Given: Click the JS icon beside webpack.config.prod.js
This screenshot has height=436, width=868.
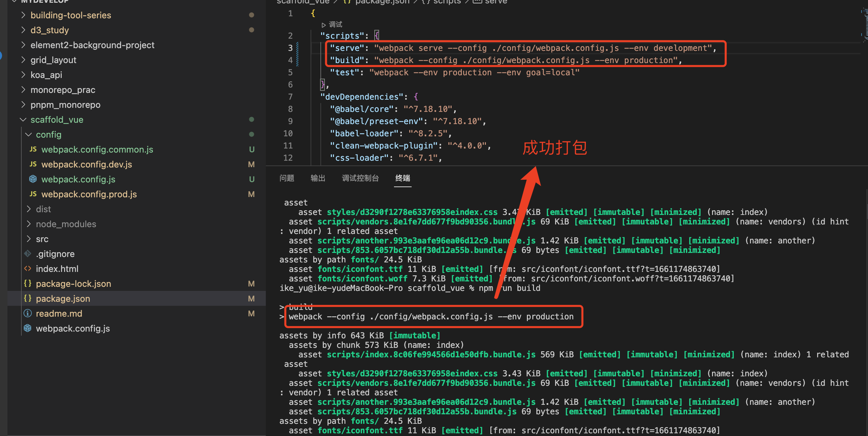Looking at the screenshot, I should (33, 194).
